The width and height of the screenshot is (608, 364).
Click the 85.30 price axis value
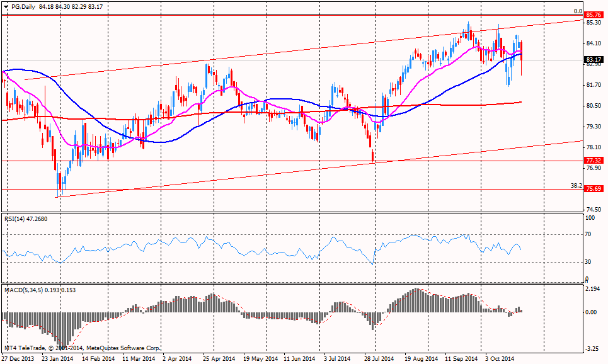tap(593, 23)
